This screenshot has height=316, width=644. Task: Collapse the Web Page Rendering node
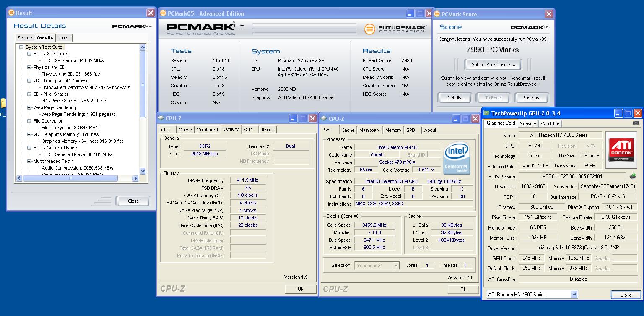pyautogui.click(x=29, y=107)
